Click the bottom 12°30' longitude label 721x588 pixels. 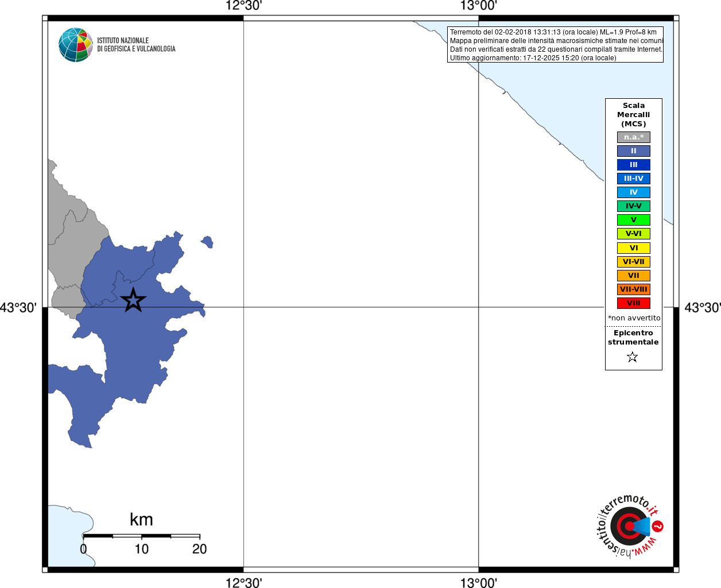(x=243, y=582)
